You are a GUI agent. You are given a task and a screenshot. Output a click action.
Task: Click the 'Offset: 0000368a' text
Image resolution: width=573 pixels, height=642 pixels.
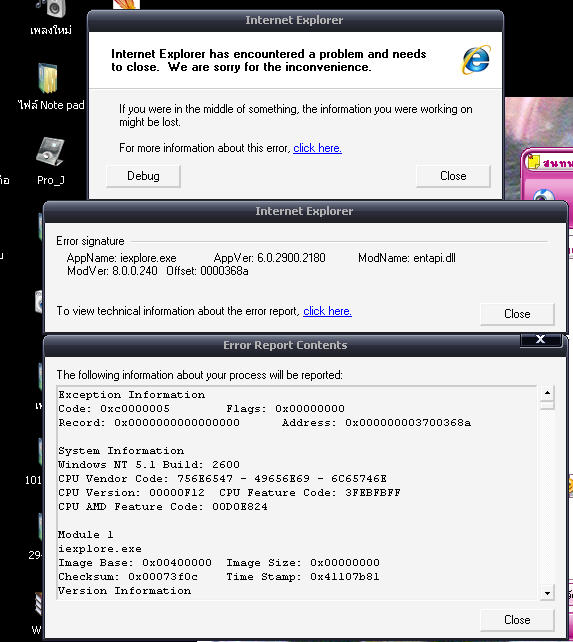[207, 271]
